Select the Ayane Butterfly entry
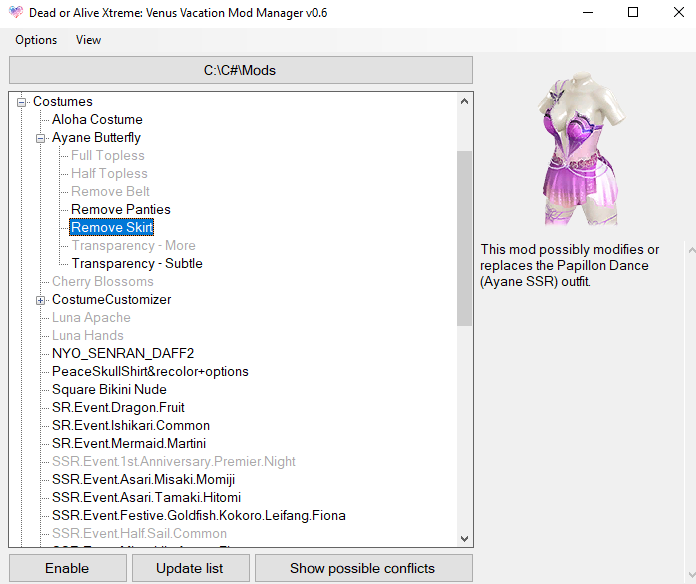The image size is (696, 584). (96, 138)
